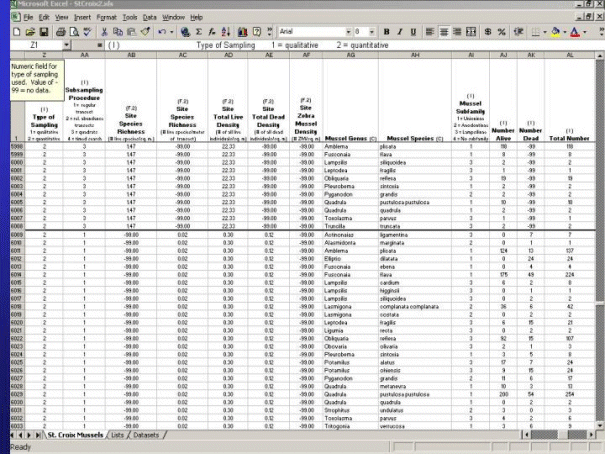This screenshot has width=605, height=454.
Task: Open the Insert menu
Action: coord(82,17)
